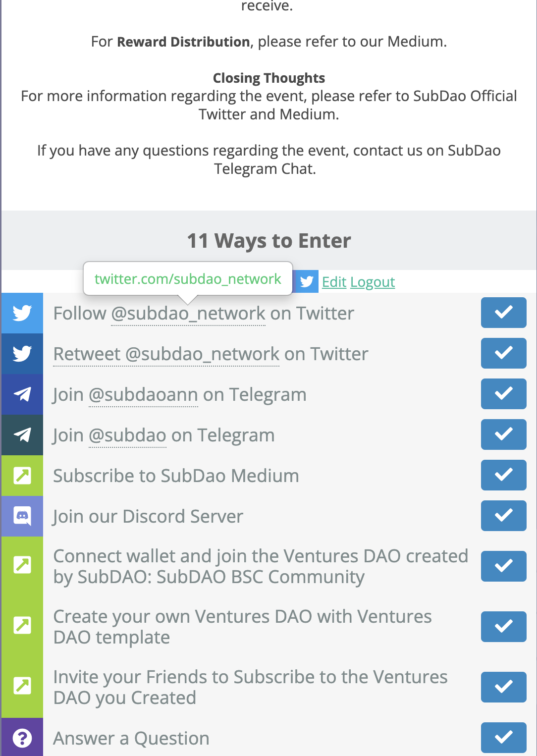Screen dimensions: 537x756
Task: Click Telegram icon for Join @subdaoann entry
Action: 22,394
